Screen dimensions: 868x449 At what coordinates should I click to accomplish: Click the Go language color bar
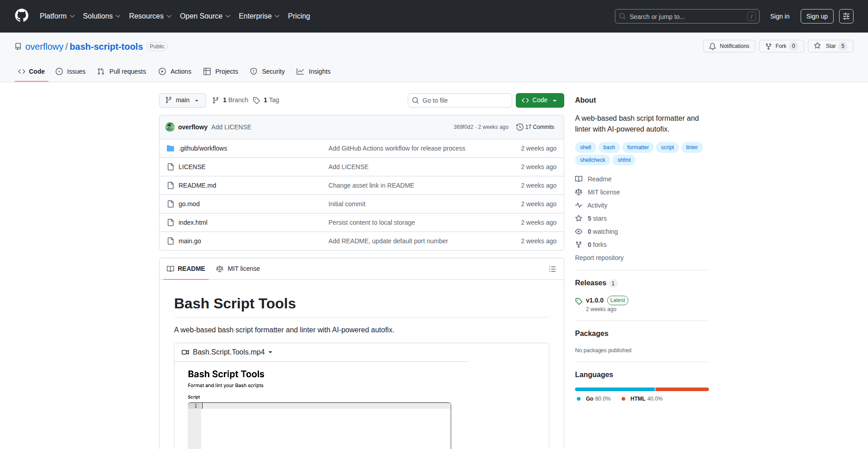[614, 389]
